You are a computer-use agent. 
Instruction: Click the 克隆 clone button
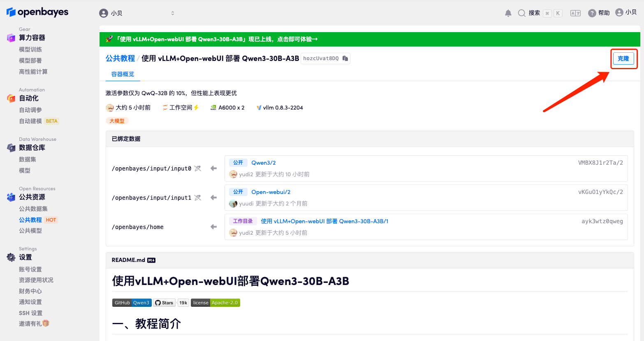pyautogui.click(x=623, y=58)
